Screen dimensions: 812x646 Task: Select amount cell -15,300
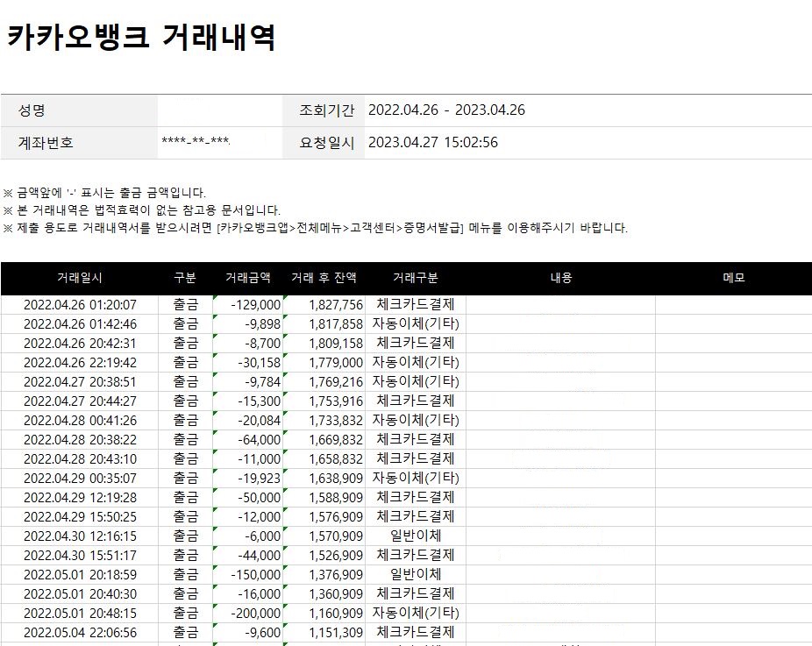click(x=247, y=401)
